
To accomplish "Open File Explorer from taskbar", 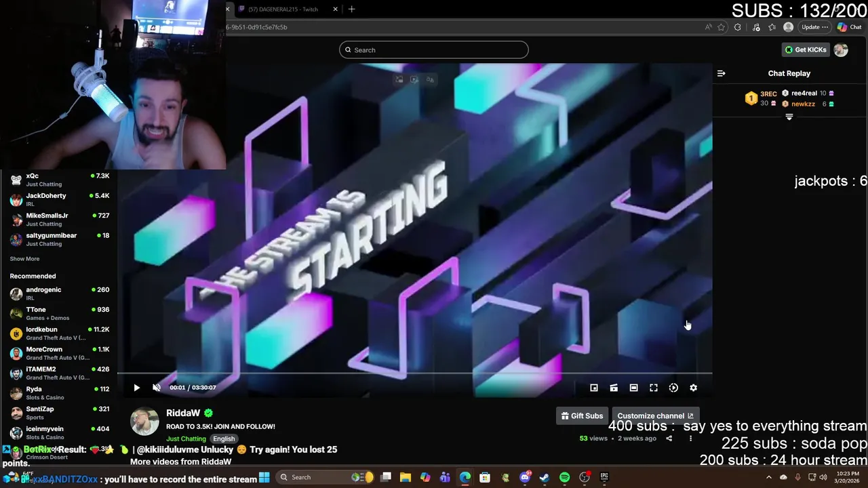I will coord(406,477).
